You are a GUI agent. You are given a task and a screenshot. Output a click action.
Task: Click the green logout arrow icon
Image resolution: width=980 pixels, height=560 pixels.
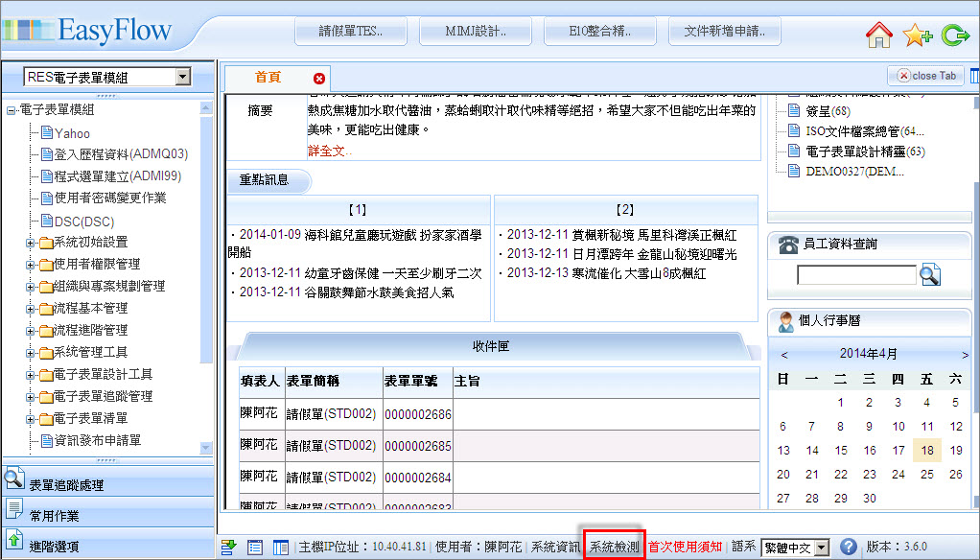pyautogui.click(x=955, y=35)
